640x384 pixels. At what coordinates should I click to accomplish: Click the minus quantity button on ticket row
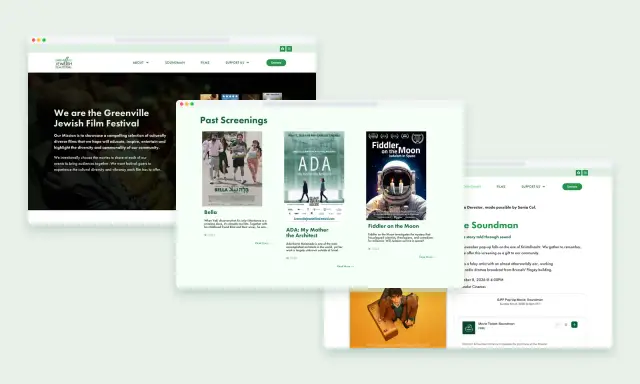(x=557, y=324)
